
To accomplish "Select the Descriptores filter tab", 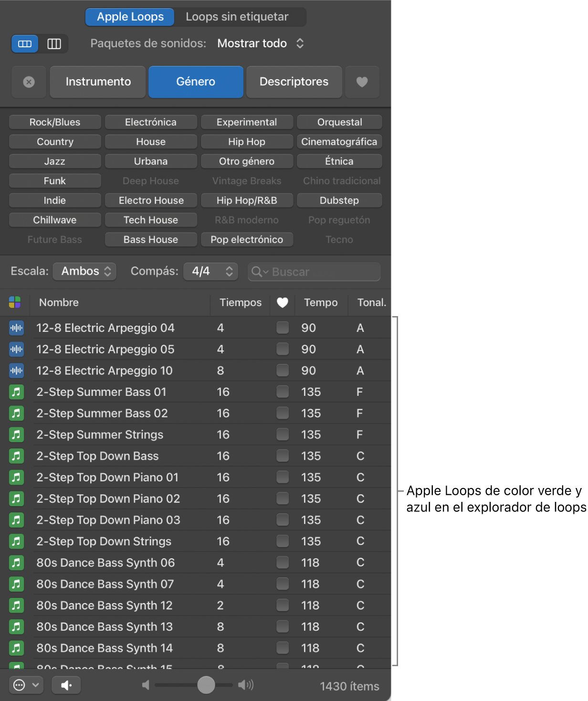I will [294, 82].
